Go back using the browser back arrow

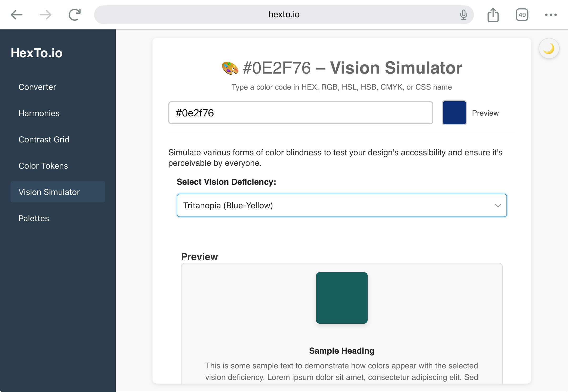click(17, 15)
